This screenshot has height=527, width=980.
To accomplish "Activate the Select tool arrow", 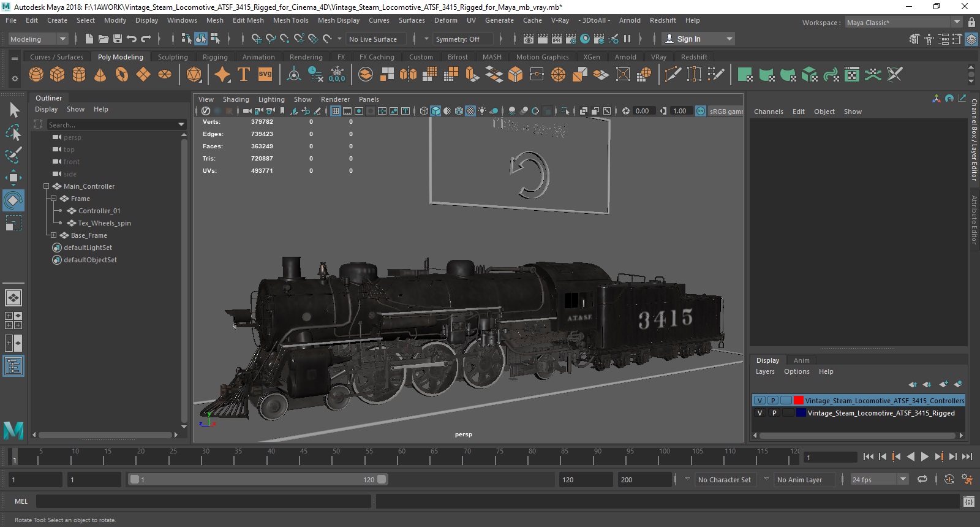I will click(13, 110).
